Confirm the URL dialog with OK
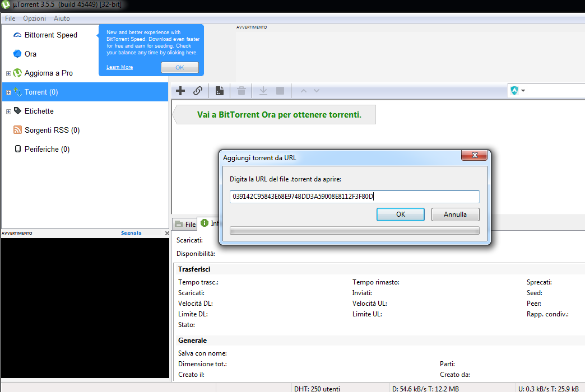 [400, 214]
